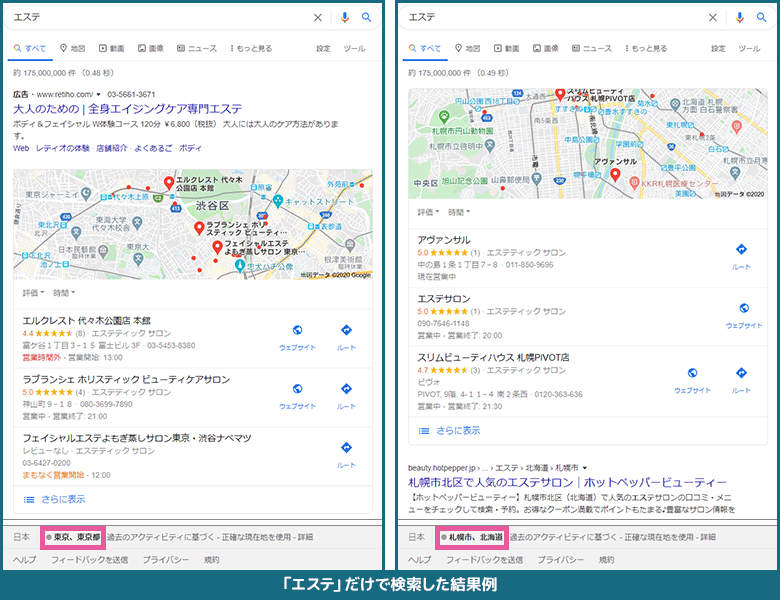Focus the left エステ search field
Screen dimensions: 780x600
click(159, 17)
